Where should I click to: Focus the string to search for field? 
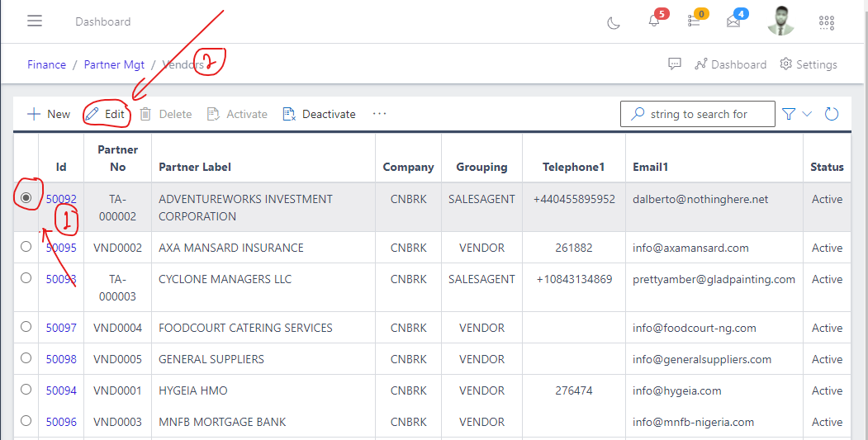pyautogui.click(x=698, y=114)
